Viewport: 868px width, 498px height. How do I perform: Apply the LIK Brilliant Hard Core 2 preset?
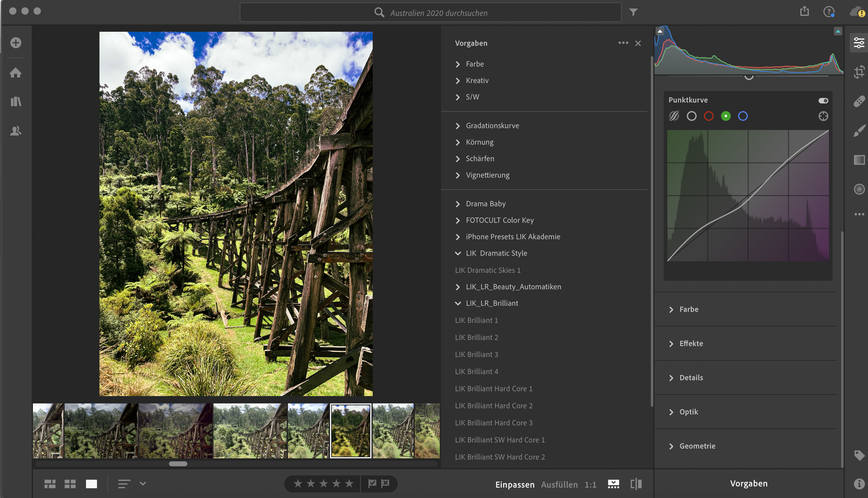click(x=493, y=406)
